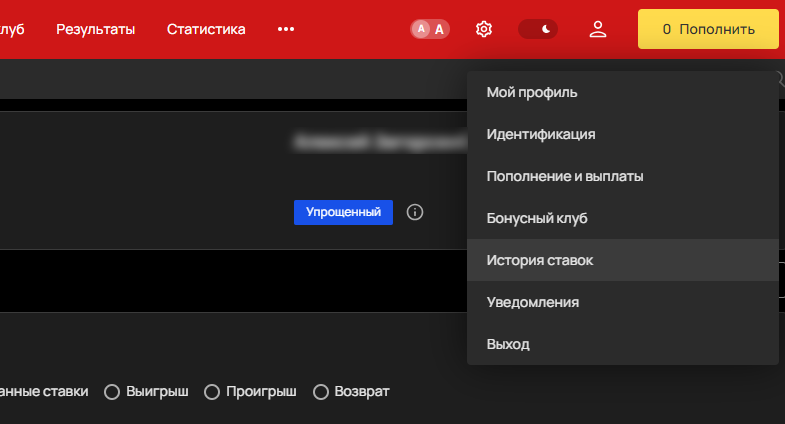The image size is (785, 424).
Task: Open the settings gear icon
Action: [x=484, y=29]
